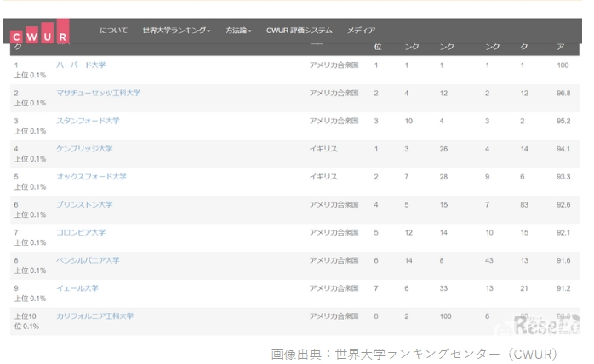
Task: Open CWUR 評価システム page
Action: coord(300,31)
